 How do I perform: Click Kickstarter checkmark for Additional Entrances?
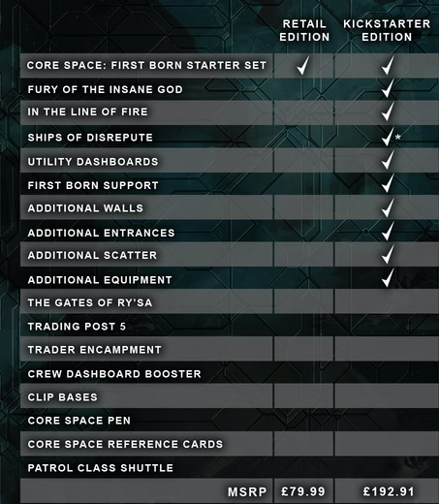click(388, 231)
